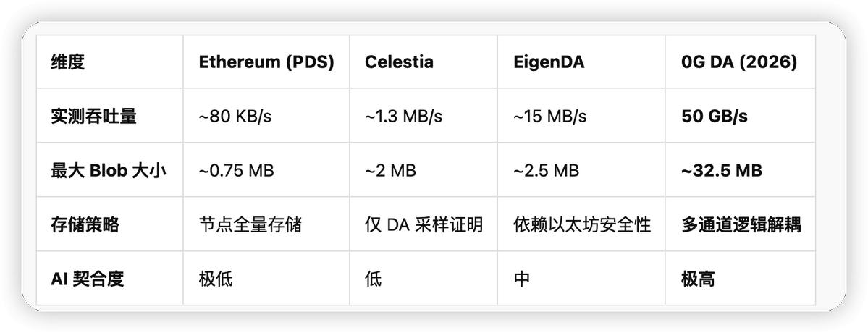Select the 实测吞吐量 row label
Image resolution: width=868 pixels, height=333 pixels.
94,117
